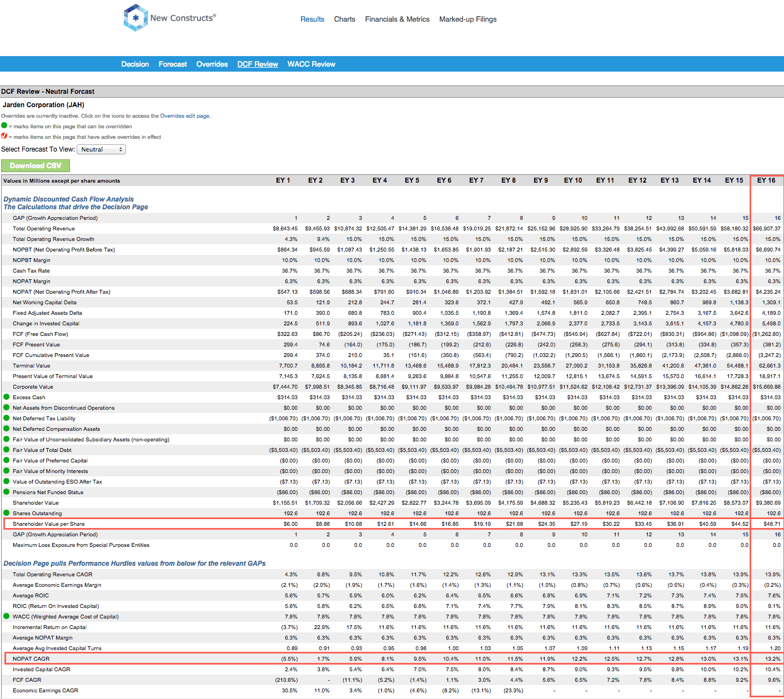Open the Financials & Metrics tab
This screenshot has height=699, width=784.
[397, 19]
